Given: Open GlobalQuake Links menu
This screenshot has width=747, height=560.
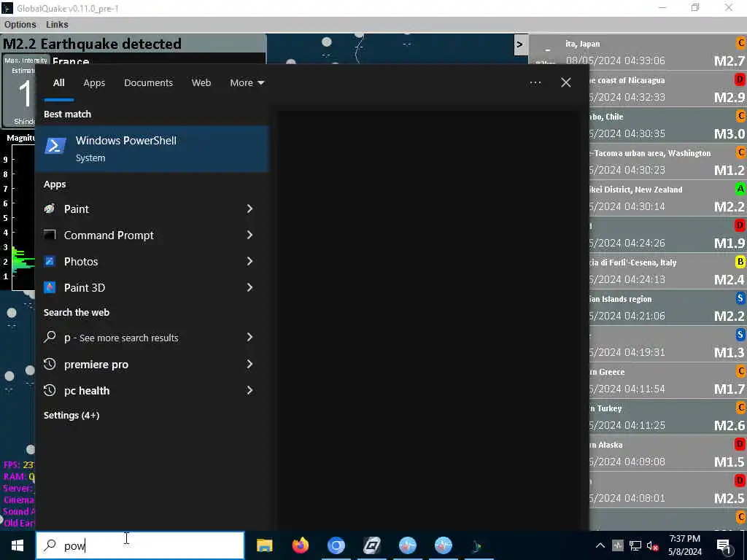Looking at the screenshot, I should click(x=57, y=24).
